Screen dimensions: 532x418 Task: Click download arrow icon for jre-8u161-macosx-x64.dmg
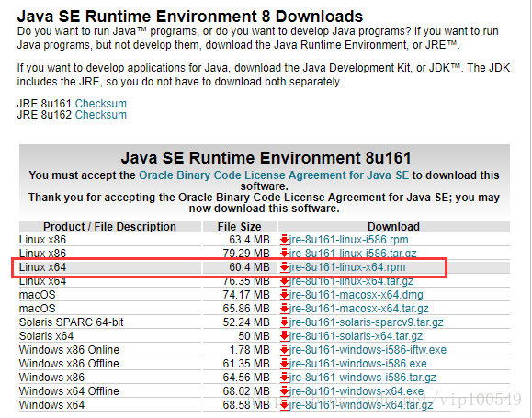click(x=284, y=295)
